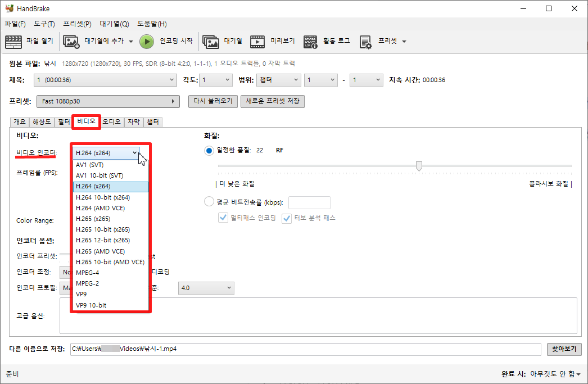This screenshot has height=384, width=588.
Task: Collapse the 비디오 인코더 H.264 (x264) combo box
Action: pyautogui.click(x=106, y=153)
